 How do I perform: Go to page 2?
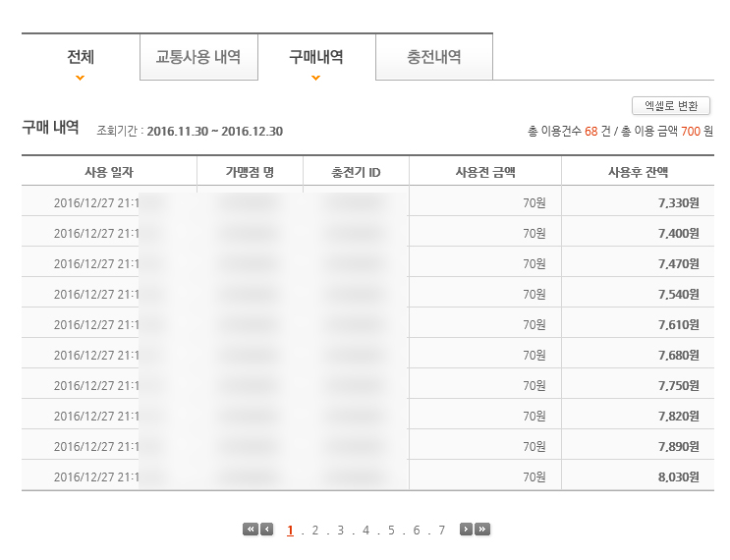click(x=315, y=531)
